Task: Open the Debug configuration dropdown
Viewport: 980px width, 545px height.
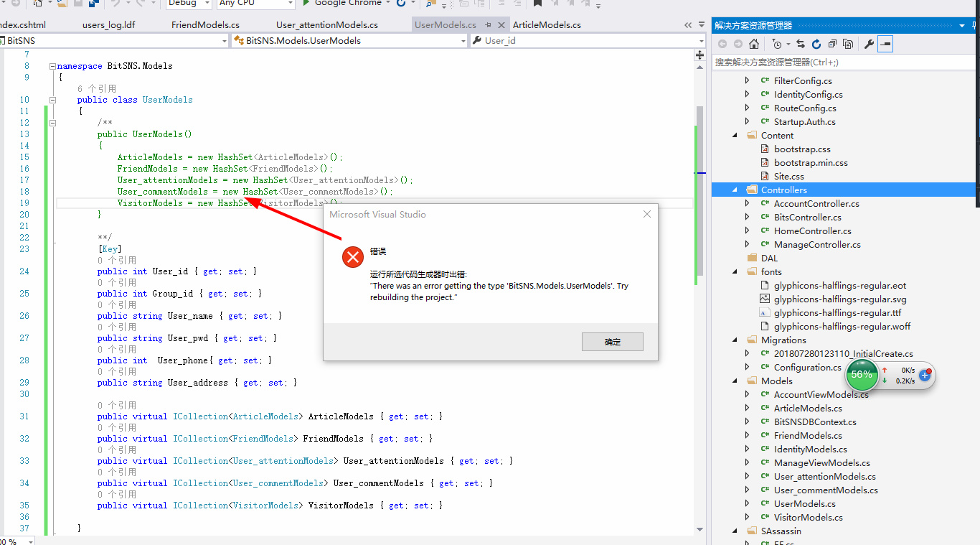Action: pyautogui.click(x=189, y=4)
